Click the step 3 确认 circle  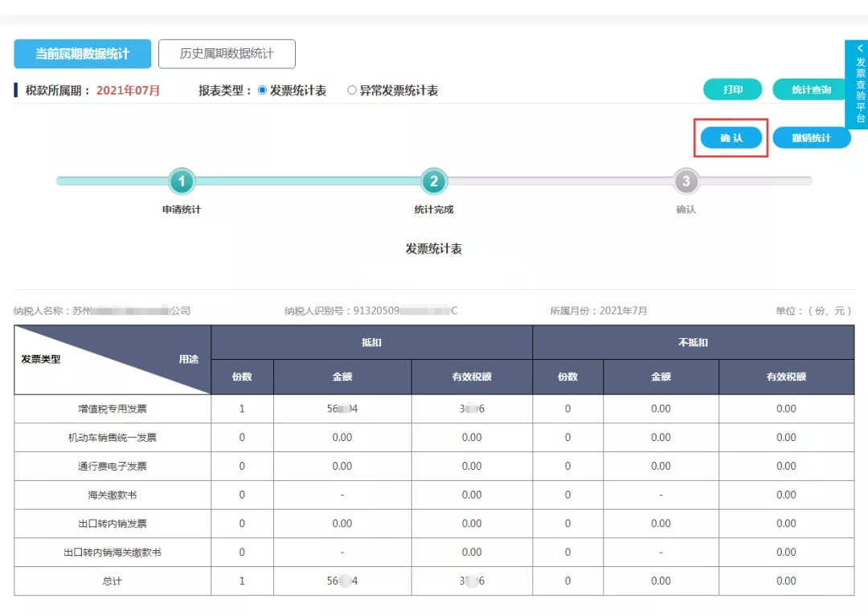686,182
